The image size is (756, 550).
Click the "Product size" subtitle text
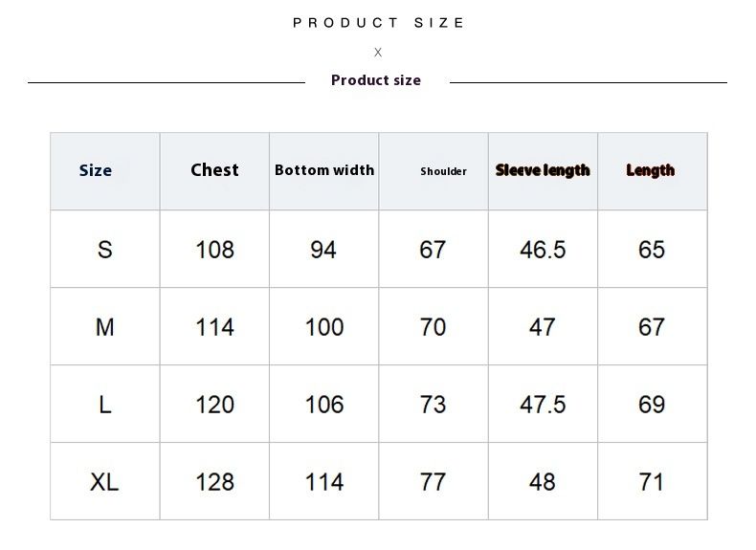(x=376, y=80)
